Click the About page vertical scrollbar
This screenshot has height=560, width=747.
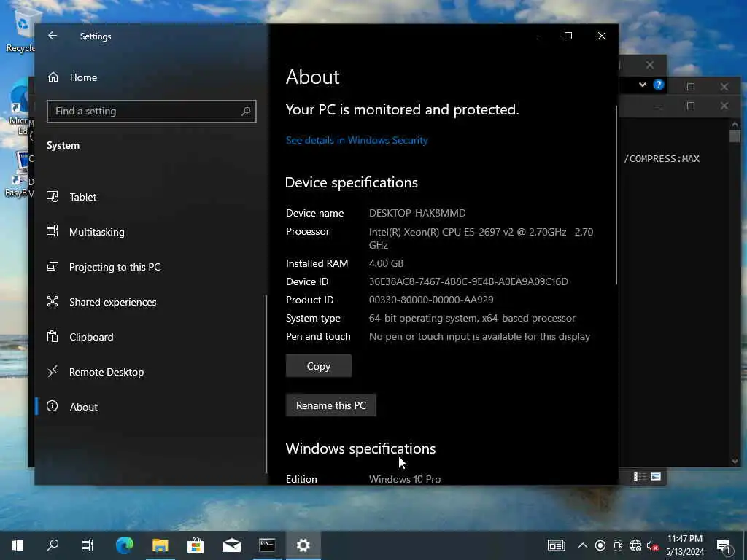616,195
